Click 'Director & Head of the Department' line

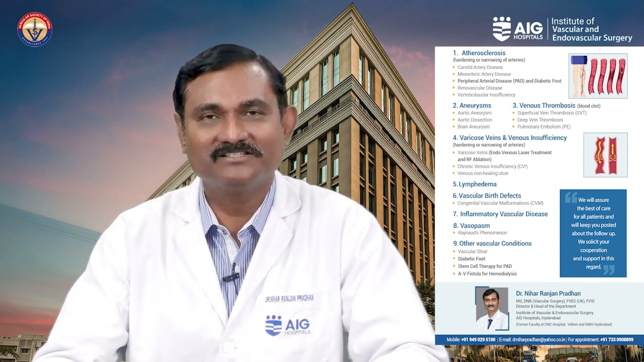(x=546, y=306)
